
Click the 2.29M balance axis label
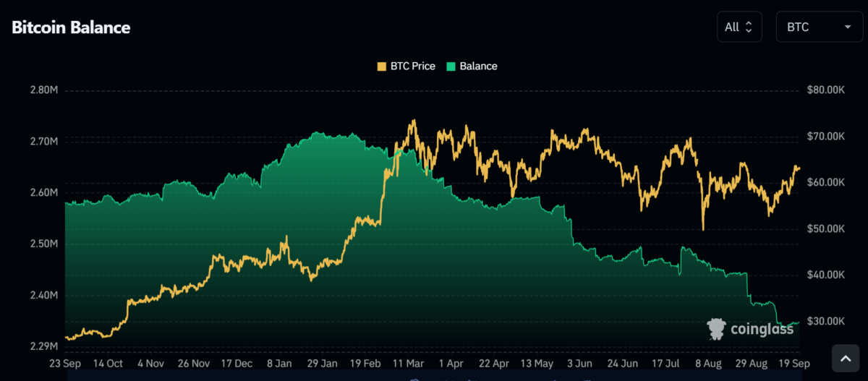point(44,346)
